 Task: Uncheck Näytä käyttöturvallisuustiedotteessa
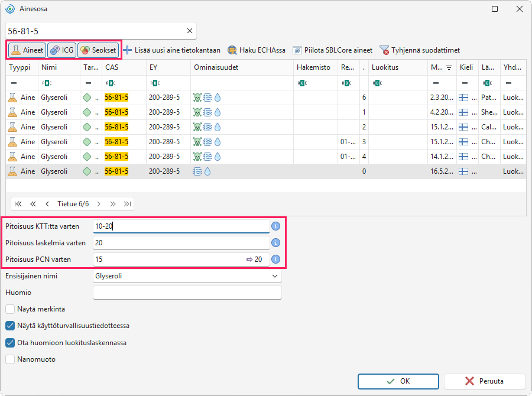click(x=10, y=326)
